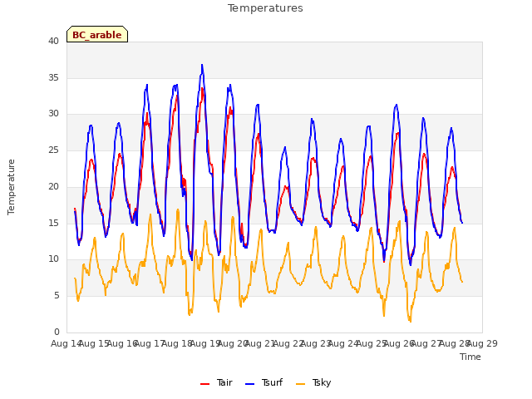Click the y-axis tick label 5

pyautogui.click(x=57, y=296)
